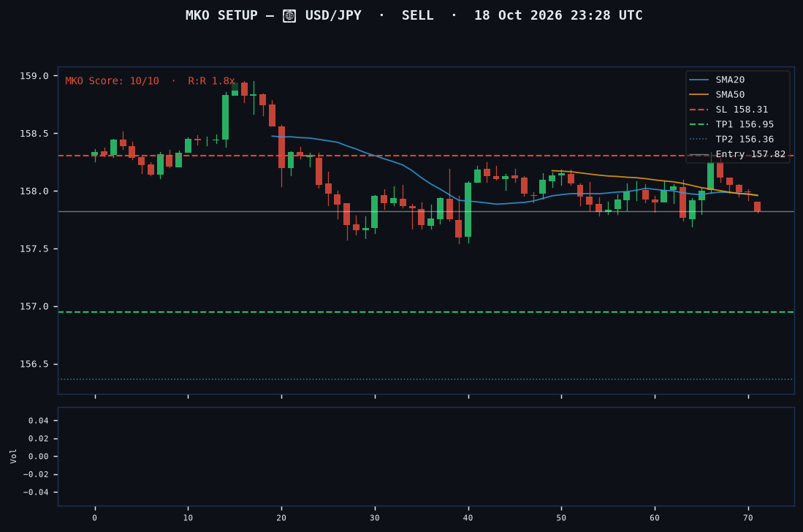
Task: Click the 158.5 price axis label
Action: [x=34, y=134]
